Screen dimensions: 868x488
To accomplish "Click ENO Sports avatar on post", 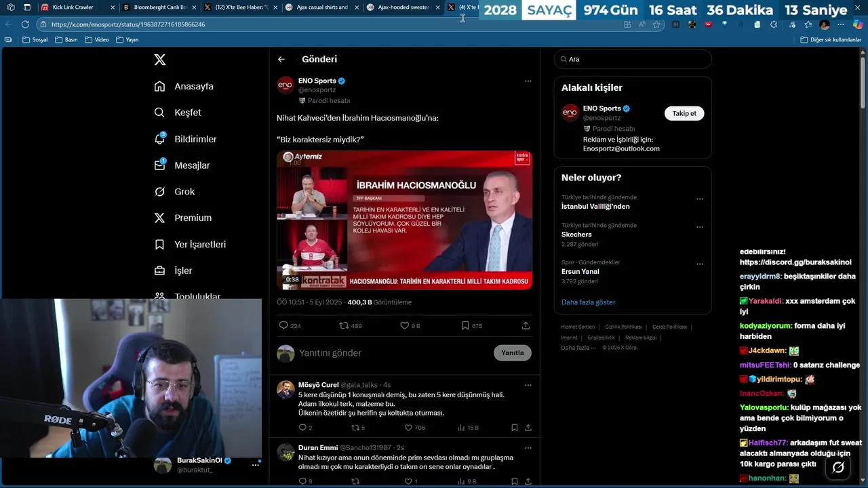I will click(285, 85).
